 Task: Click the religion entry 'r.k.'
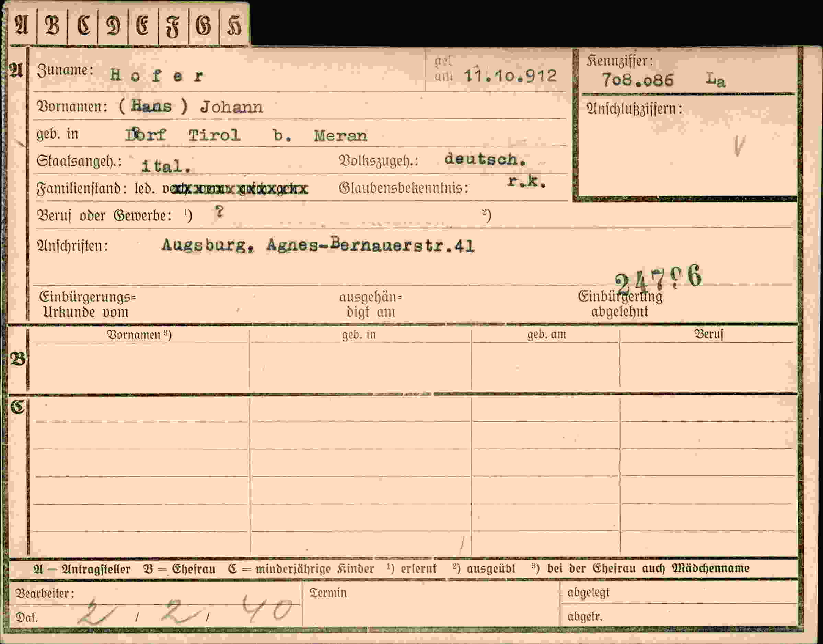[526, 181]
